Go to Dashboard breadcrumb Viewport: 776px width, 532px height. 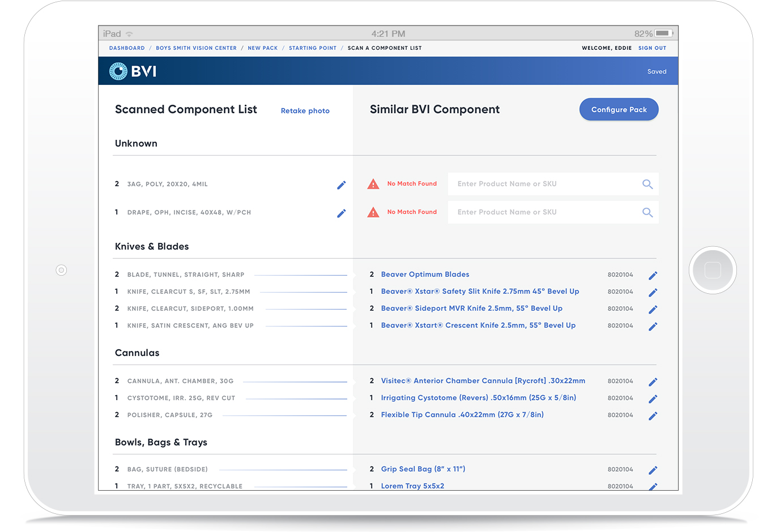127,48
